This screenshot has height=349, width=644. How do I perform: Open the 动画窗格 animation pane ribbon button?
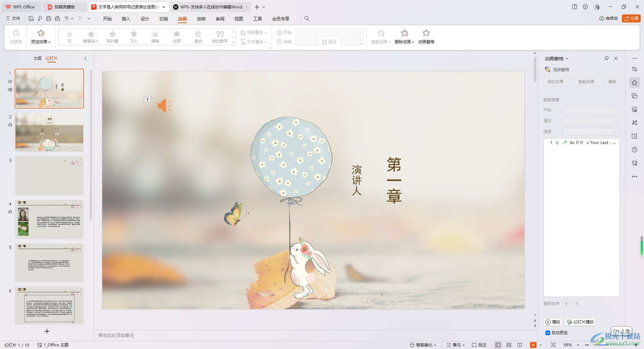point(426,37)
